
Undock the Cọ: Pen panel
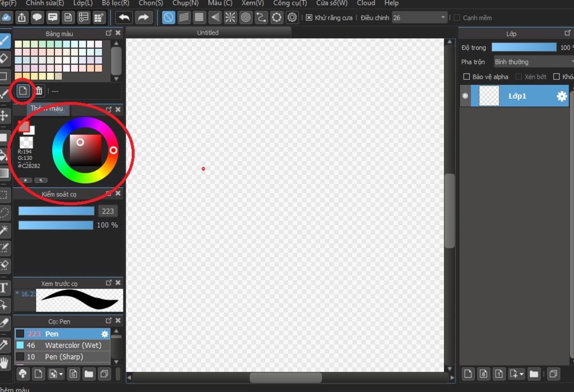pos(108,321)
